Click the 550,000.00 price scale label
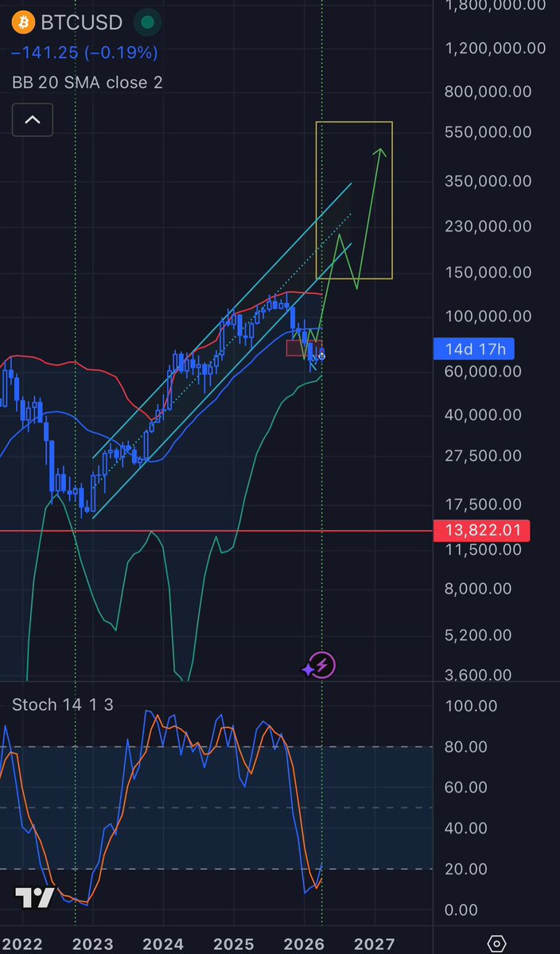Viewport: 560px width, 954px height. click(x=488, y=132)
